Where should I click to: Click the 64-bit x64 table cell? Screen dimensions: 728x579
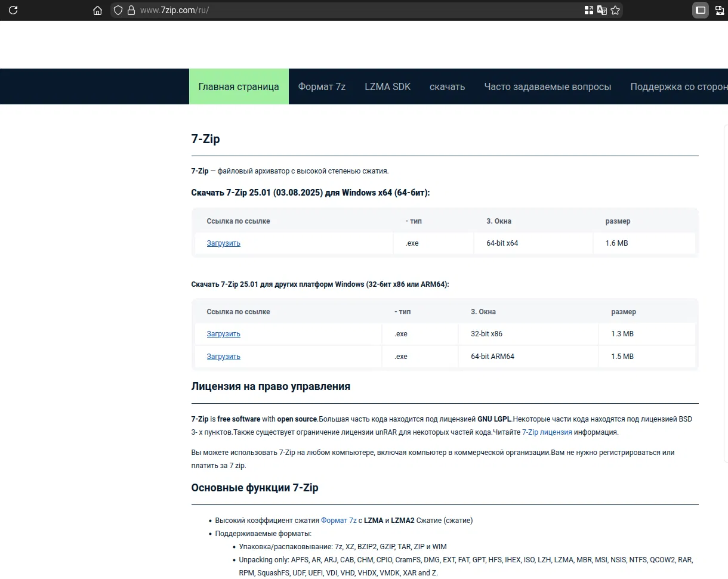[x=534, y=243]
